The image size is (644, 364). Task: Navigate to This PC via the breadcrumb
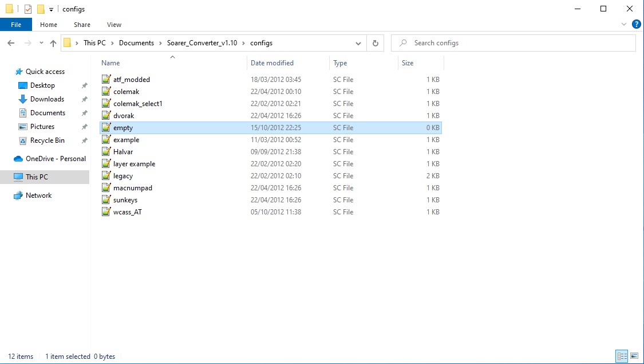[x=94, y=42]
